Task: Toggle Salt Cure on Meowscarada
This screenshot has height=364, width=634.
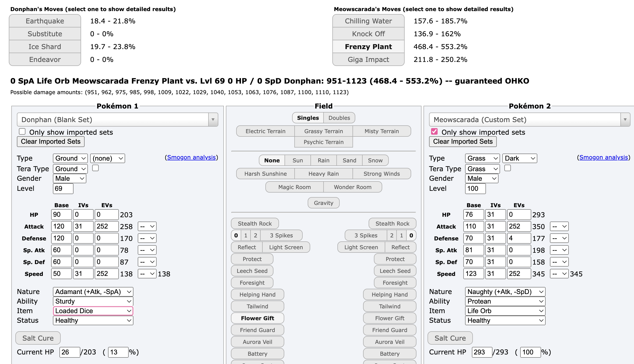Action: (450, 338)
